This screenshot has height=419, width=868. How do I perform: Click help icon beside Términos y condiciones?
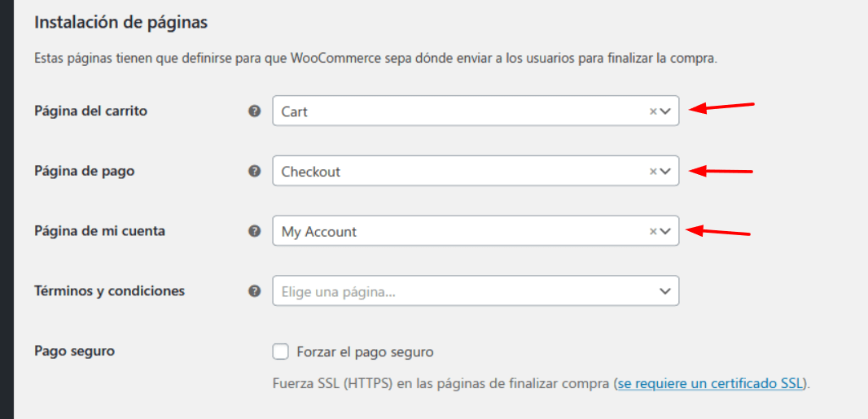[x=254, y=291]
